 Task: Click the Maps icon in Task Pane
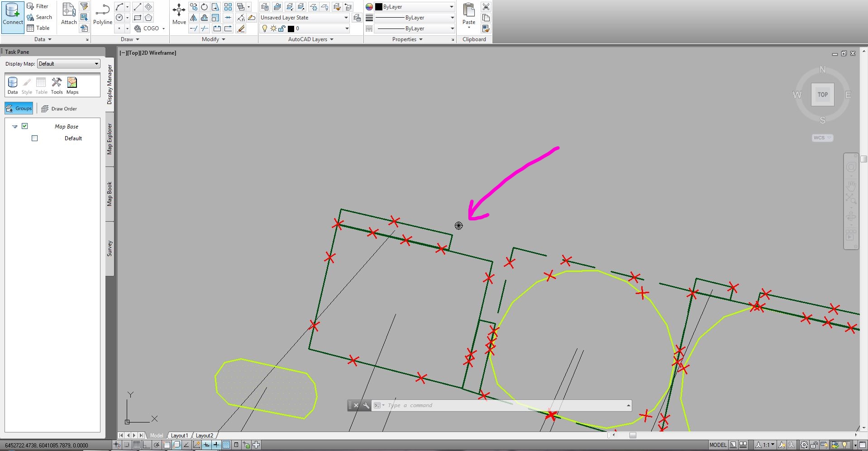click(x=72, y=85)
